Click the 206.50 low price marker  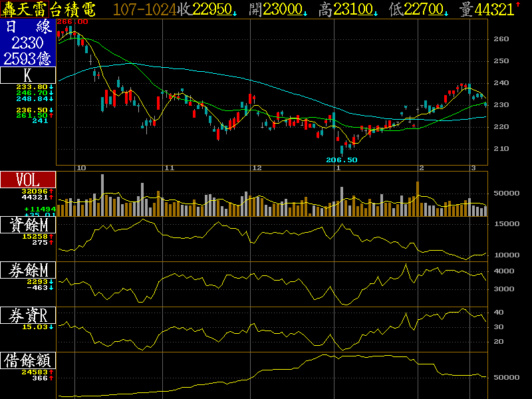tap(341, 160)
